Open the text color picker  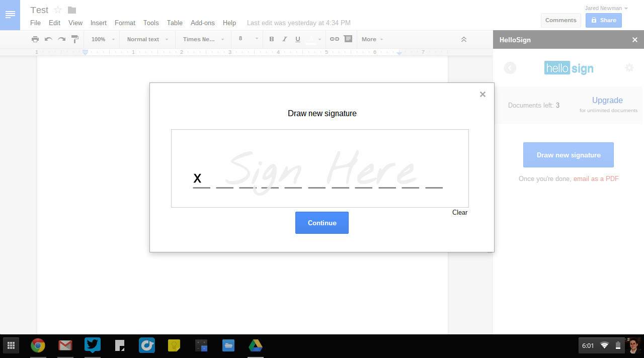[313, 39]
